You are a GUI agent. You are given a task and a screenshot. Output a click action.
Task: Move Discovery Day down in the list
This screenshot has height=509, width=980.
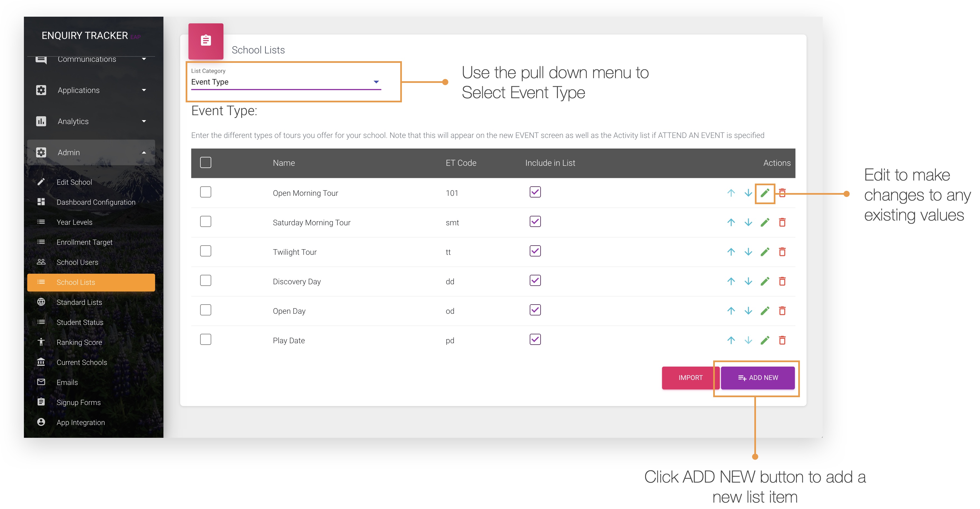click(x=748, y=281)
